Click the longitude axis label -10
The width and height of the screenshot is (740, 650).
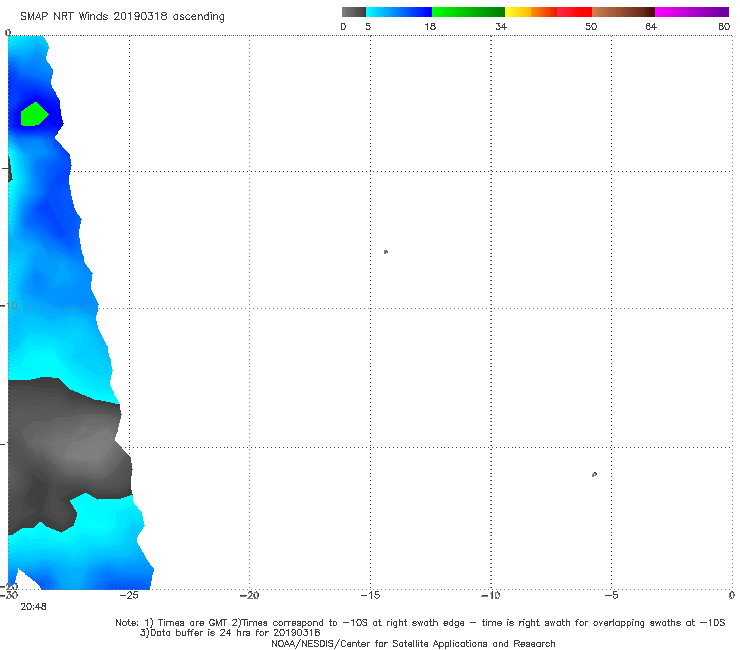(x=491, y=595)
